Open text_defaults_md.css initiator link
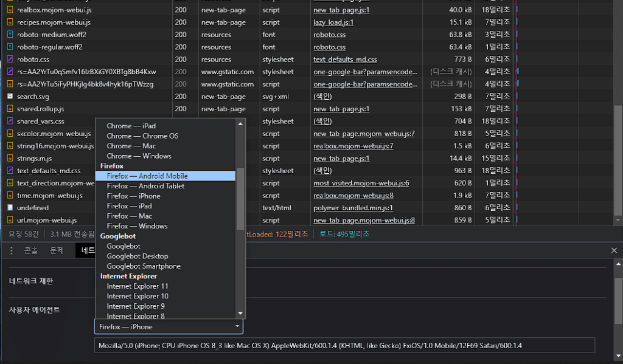Screen dimensions: 623x364 (x=346, y=59)
